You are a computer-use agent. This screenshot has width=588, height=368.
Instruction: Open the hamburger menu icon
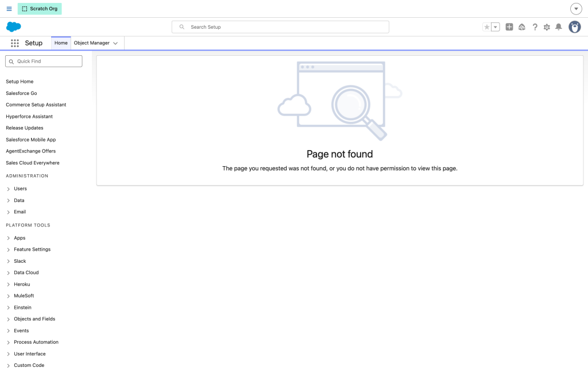pyautogui.click(x=9, y=9)
